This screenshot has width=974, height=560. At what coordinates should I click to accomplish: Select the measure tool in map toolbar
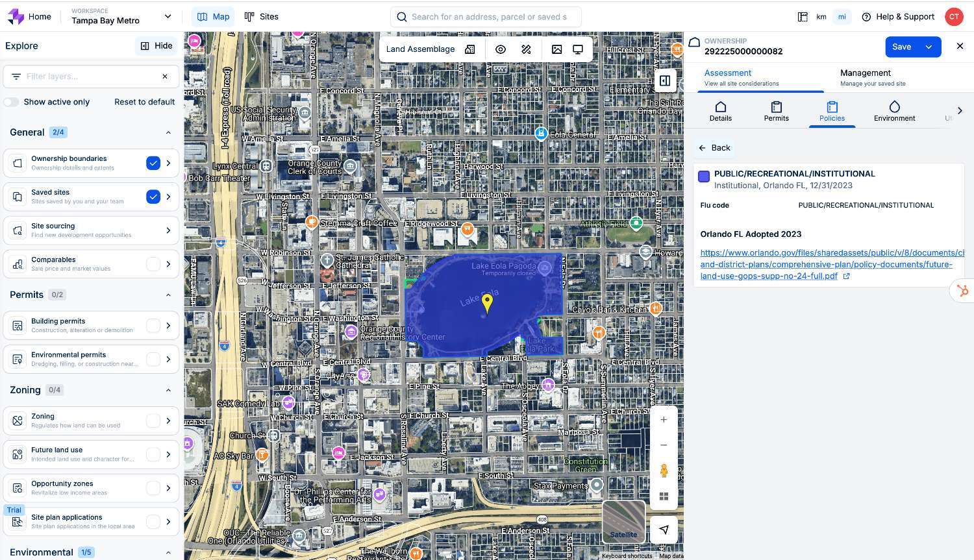pos(527,49)
